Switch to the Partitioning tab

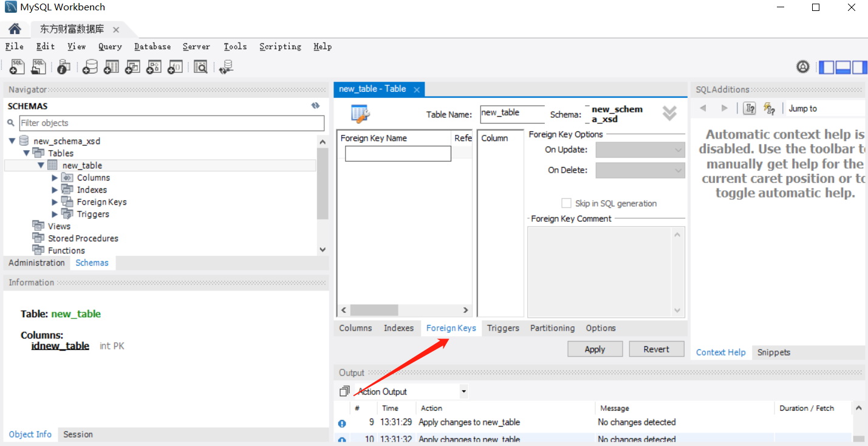click(x=552, y=328)
